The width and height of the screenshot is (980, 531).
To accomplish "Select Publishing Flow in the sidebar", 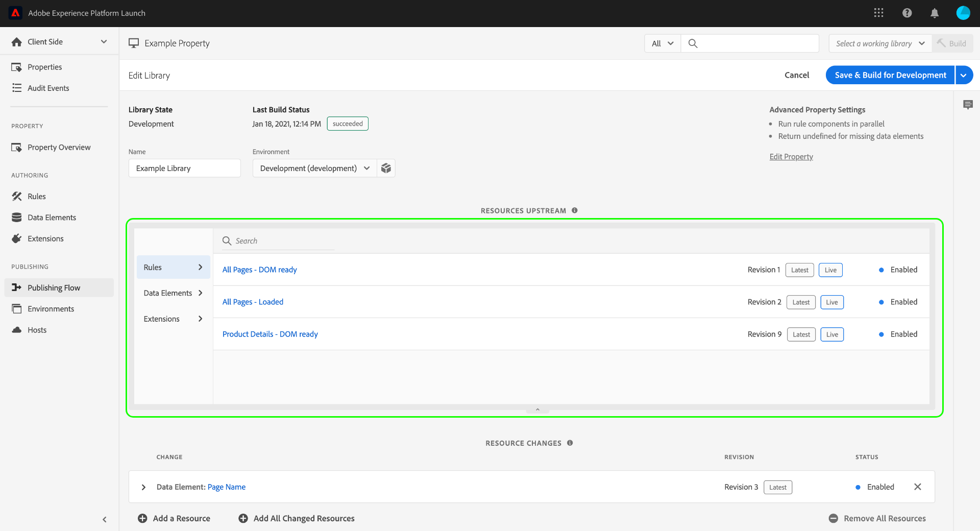I will click(59, 287).
